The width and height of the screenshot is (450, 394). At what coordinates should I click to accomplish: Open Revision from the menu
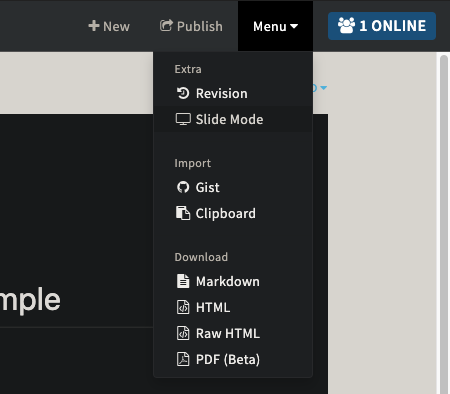[x=233, y=93]
